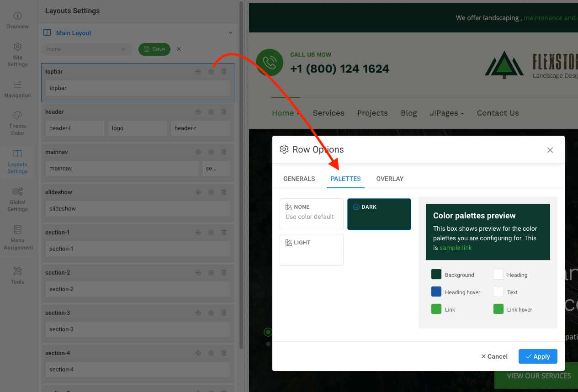
Task: Open Site Settings in the sidebar
Action: pos(17,55)
